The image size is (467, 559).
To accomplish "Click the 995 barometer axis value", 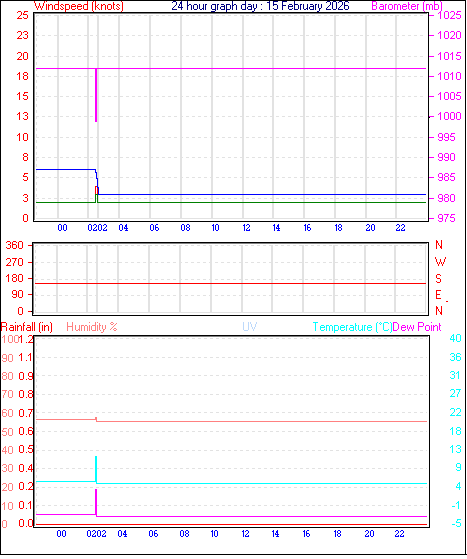I will [447, 137].
